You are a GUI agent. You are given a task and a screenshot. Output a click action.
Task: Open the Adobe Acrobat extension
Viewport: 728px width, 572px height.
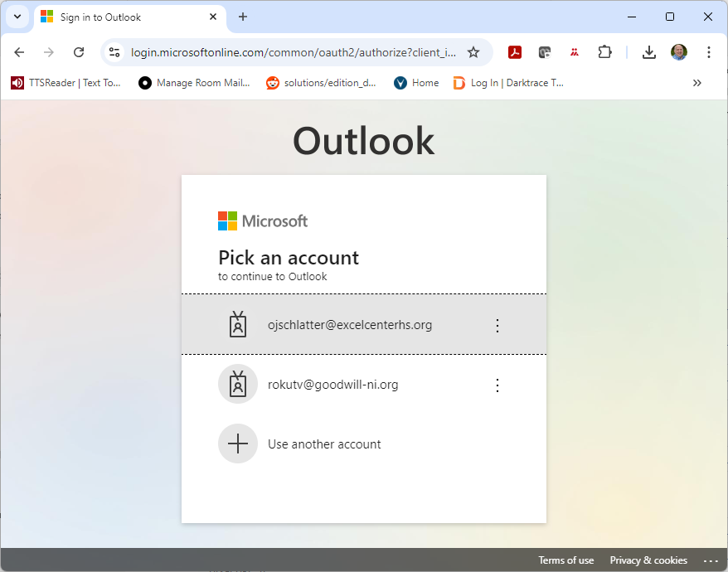pyautogui.click(x=514, y=52)
